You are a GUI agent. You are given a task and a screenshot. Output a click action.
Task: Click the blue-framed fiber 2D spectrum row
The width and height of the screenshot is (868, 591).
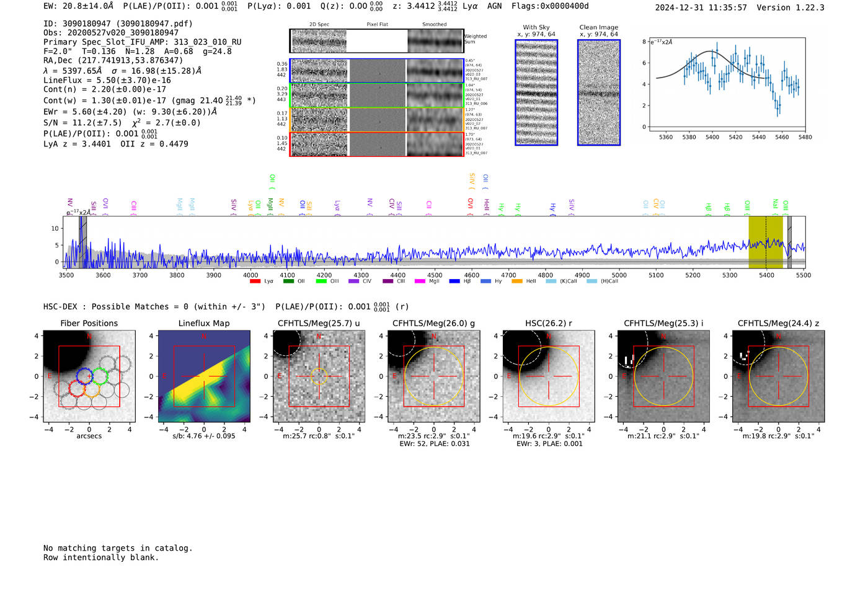(376, 71)
